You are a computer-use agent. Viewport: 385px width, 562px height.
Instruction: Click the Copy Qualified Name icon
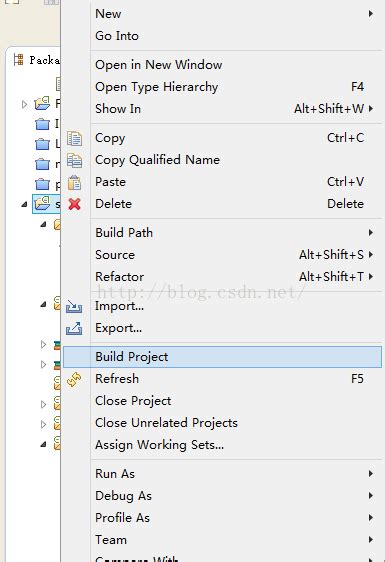click(x=74, y=161)
